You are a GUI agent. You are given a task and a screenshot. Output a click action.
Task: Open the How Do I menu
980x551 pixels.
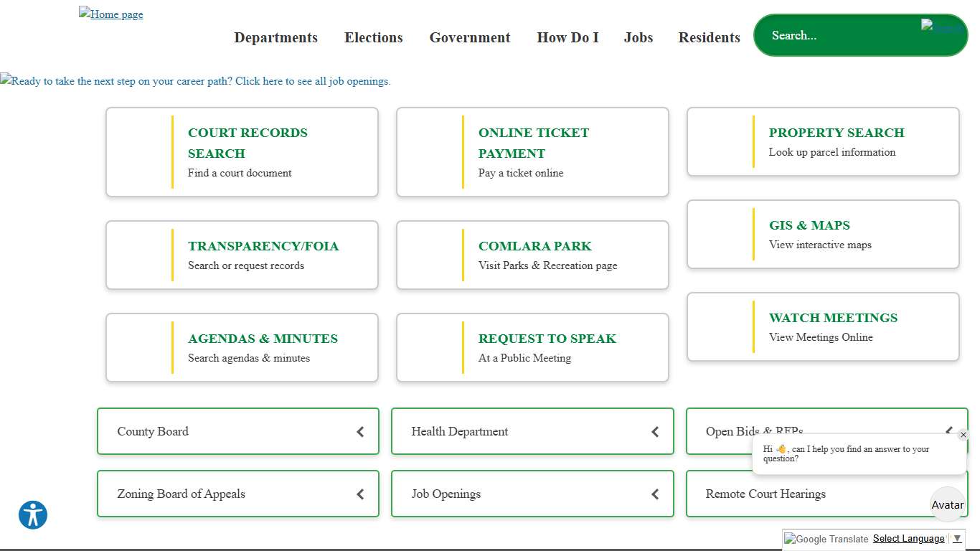[567, 37]
